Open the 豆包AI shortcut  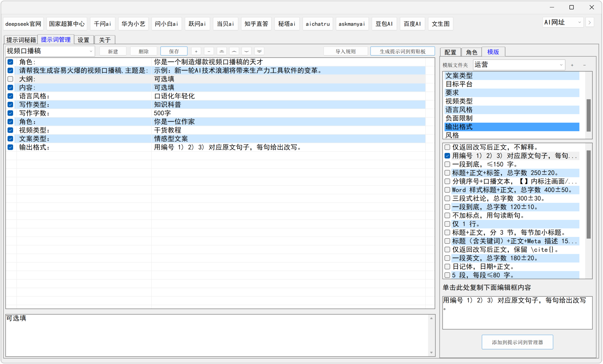click(384, 24)
